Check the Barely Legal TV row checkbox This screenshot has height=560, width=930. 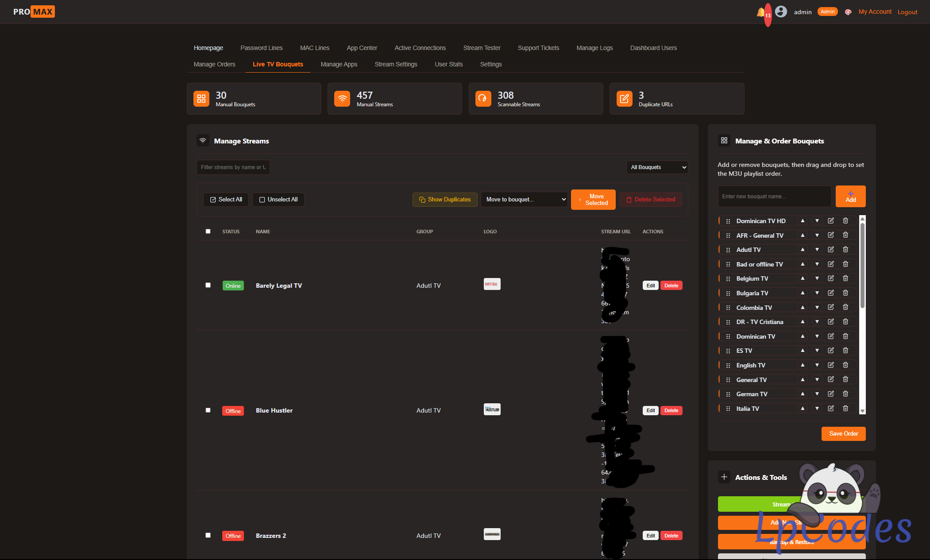pos(208,285)
